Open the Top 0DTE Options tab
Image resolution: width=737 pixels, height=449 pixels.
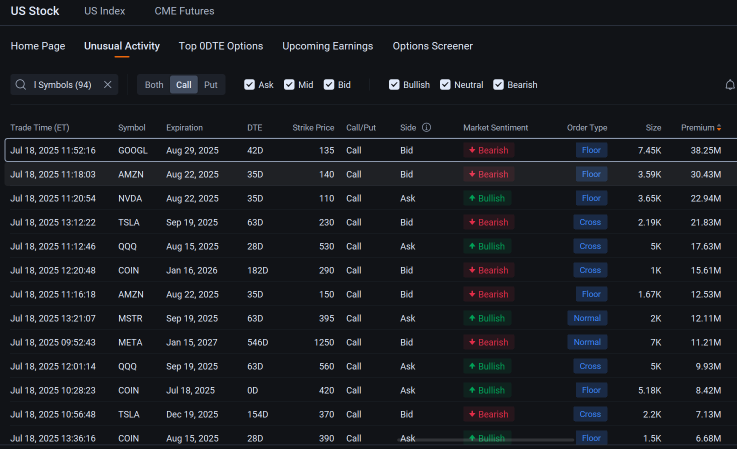[x=221, y=46]
